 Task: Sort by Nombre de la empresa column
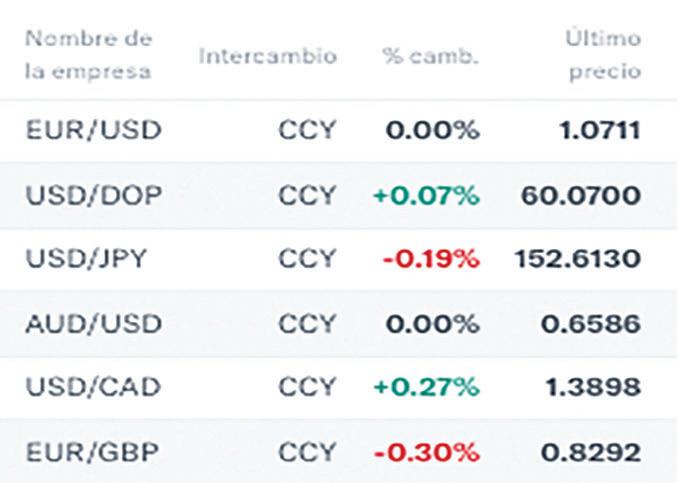click(89, 55)
